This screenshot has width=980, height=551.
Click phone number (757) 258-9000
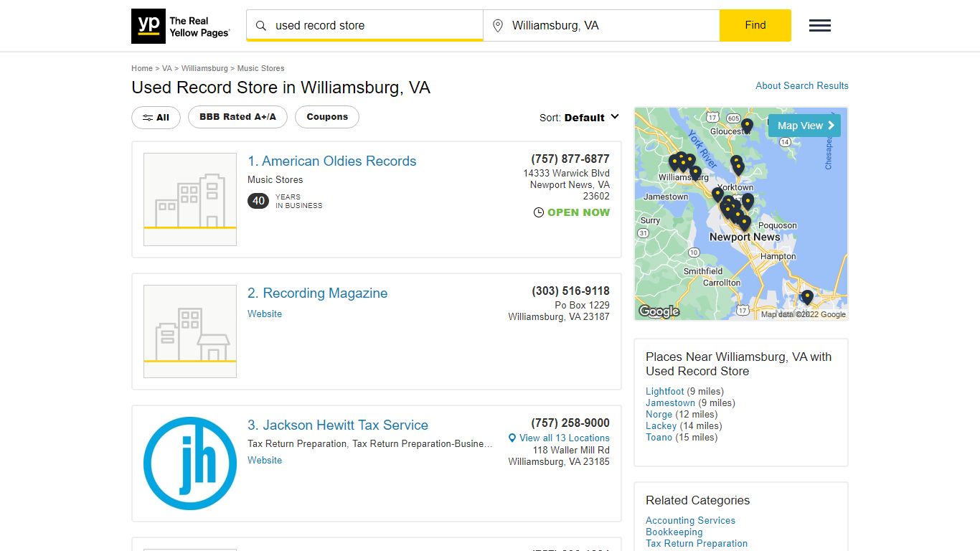pyautogui.click(x=570, y=423)
